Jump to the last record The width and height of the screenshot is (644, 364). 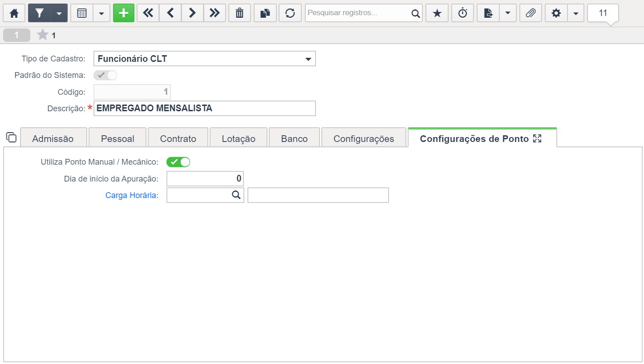(215, 13)
